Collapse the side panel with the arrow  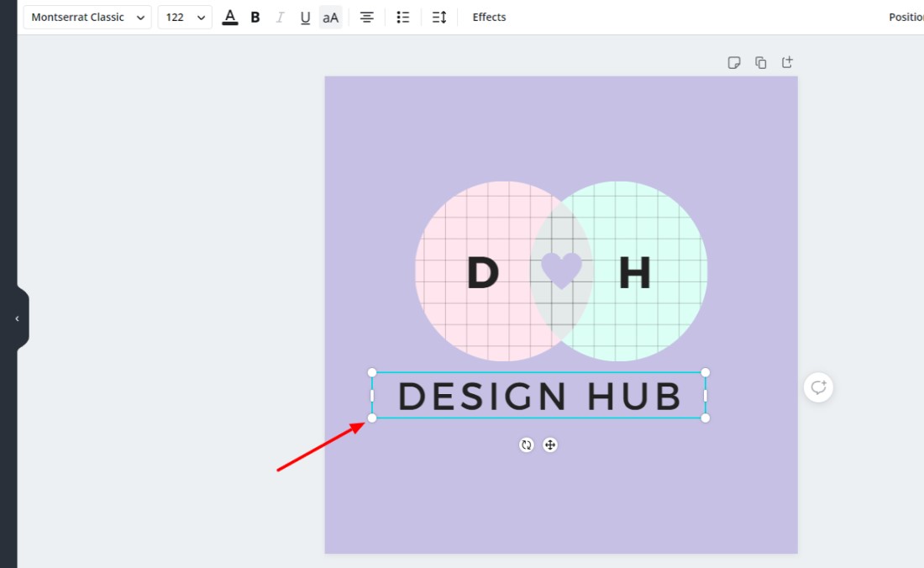[x=17, y=318]
